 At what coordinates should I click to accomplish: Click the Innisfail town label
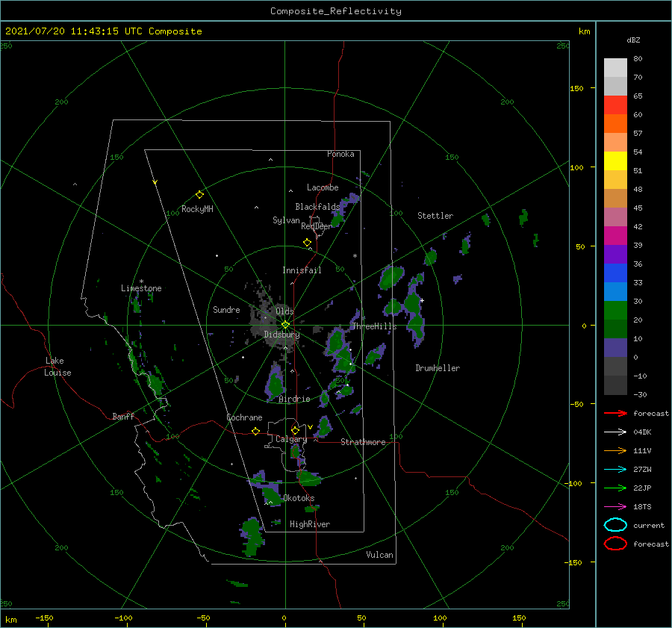302,270
